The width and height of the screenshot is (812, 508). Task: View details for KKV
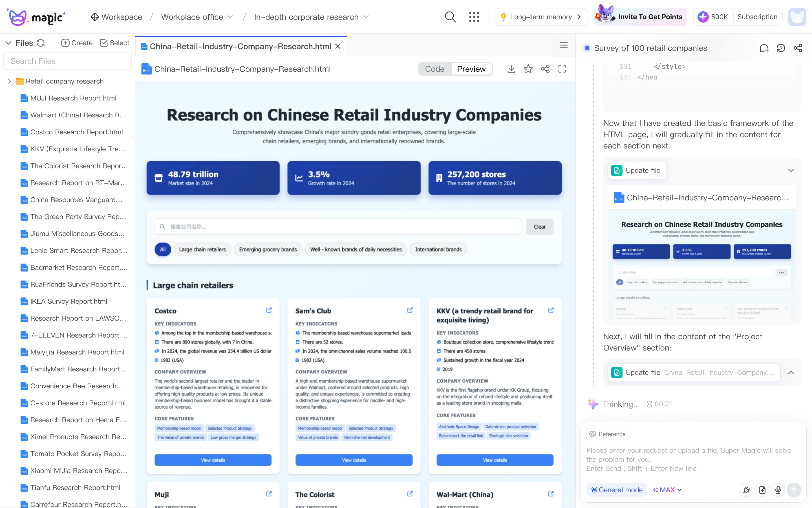click(x=495, y=460)
